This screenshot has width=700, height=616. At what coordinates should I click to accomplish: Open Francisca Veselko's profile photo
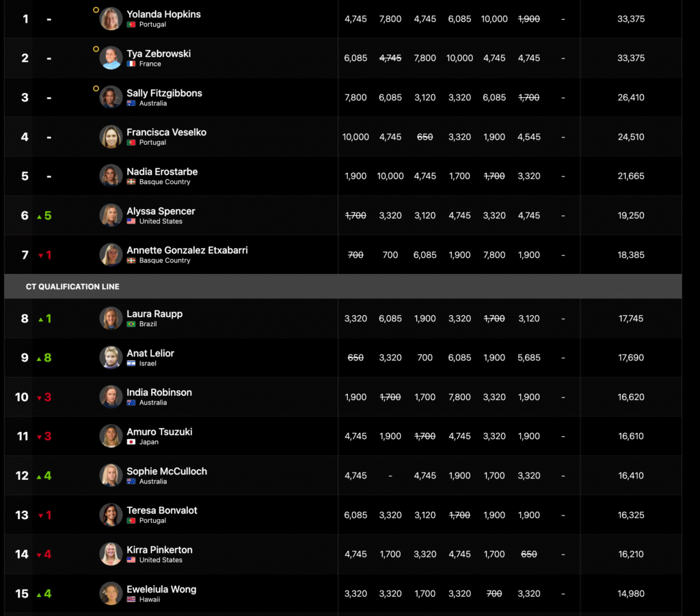click(x=111, y=137)
